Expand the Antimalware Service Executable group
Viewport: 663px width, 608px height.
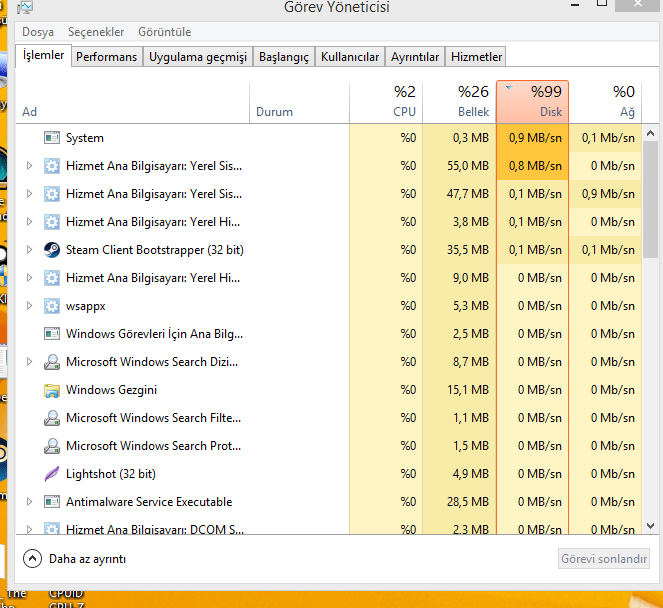(x=29, y=501)
